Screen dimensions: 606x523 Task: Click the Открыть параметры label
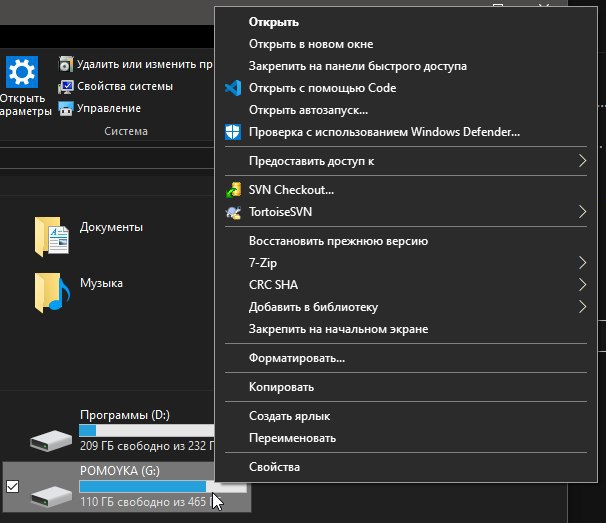[25, 105]
